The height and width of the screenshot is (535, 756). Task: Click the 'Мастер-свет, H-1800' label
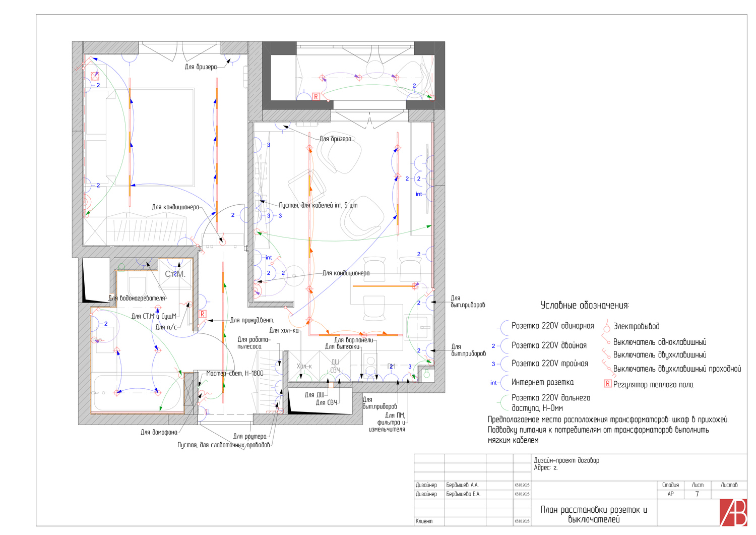pyautogui.click(x=234, y=373)
